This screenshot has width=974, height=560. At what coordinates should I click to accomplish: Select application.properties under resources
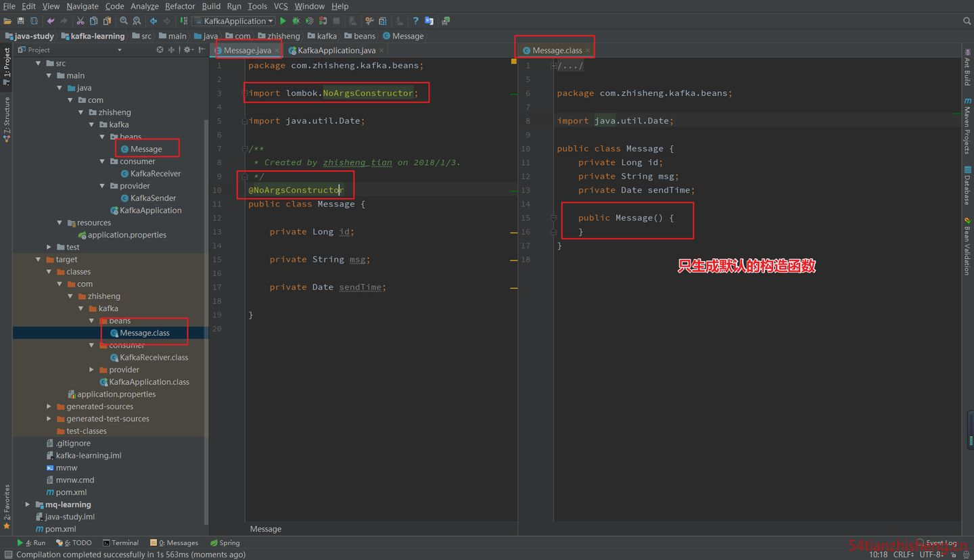[122, 235]
